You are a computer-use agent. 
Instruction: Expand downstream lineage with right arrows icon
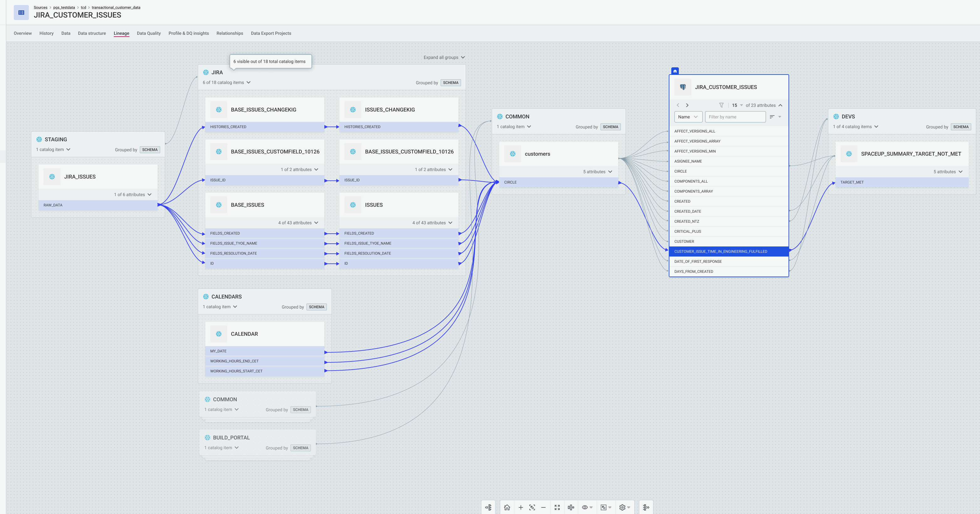click(646, 507)
